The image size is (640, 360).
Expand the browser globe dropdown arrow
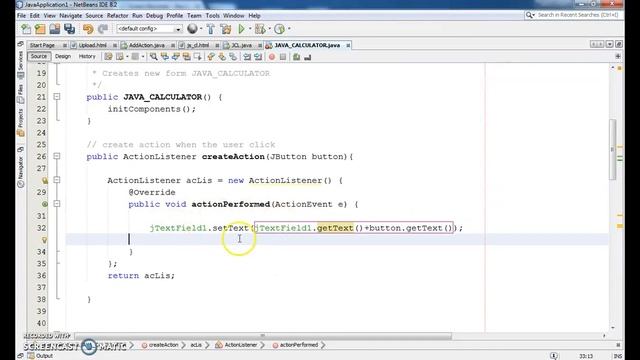[201, 29]
